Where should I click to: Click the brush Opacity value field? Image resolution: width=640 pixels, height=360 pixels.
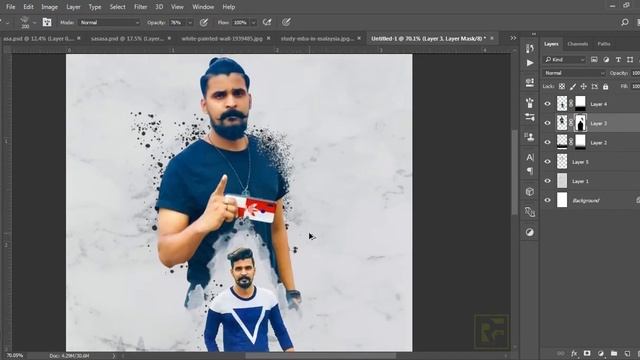177,22
